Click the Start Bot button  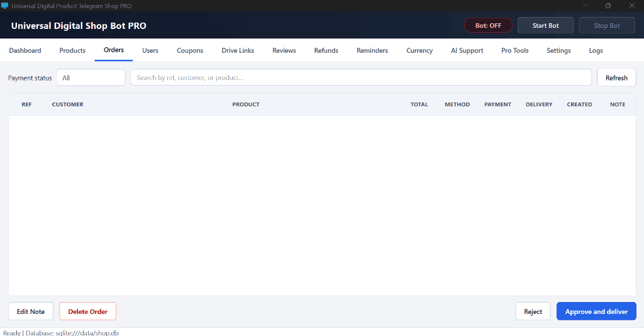coord(545,25)
